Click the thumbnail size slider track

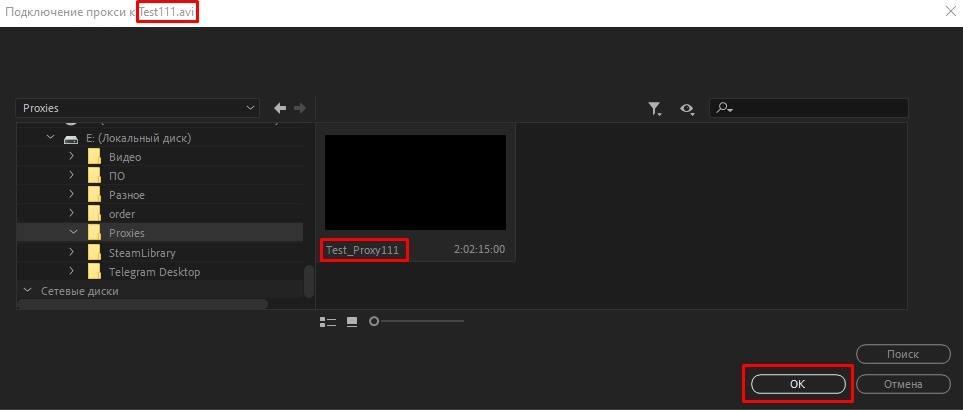421,321
